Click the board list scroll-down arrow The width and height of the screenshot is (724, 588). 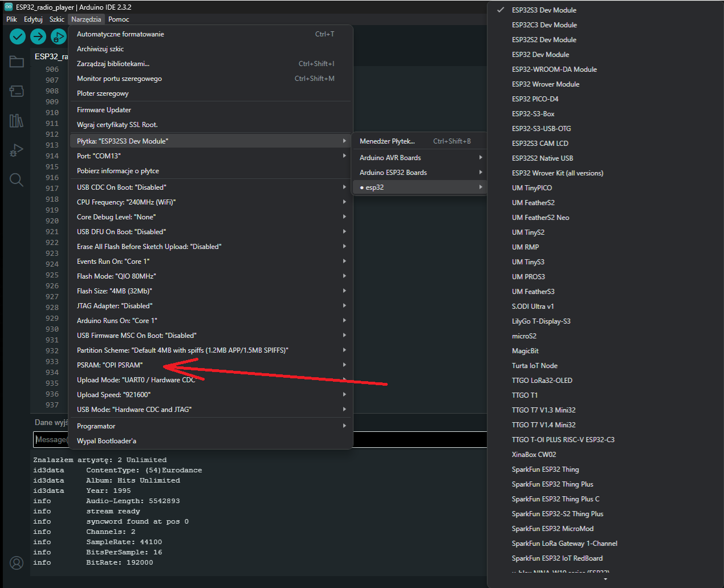click(x=605, y=579)
